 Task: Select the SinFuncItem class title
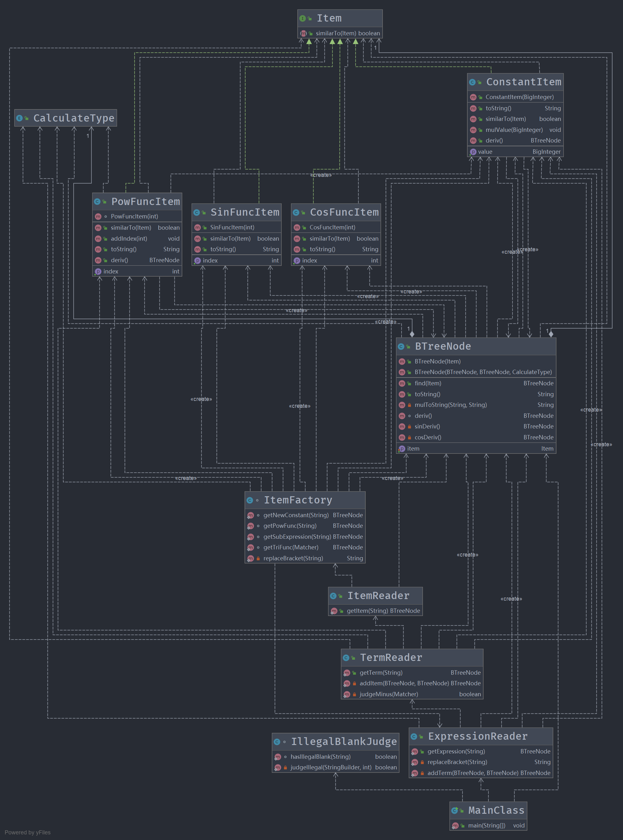click(x=245, y=212)
